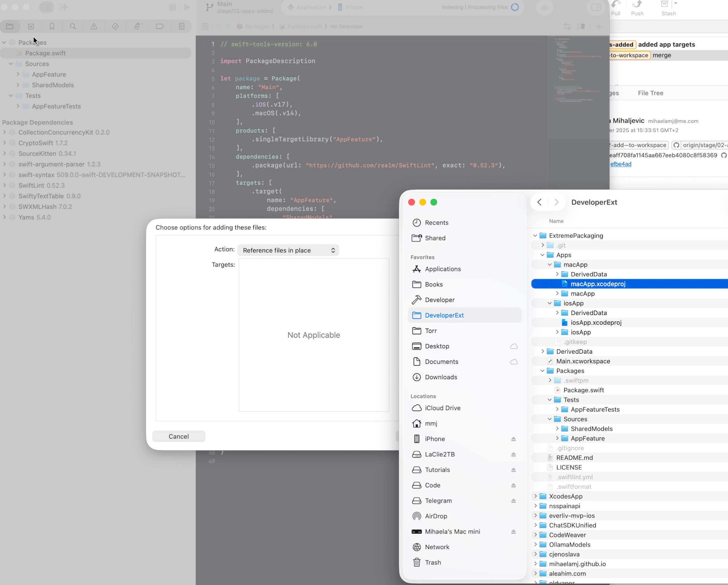Open the Action dropdown Reference files in place
Viewport: 728px width, 585px height.
288,250
